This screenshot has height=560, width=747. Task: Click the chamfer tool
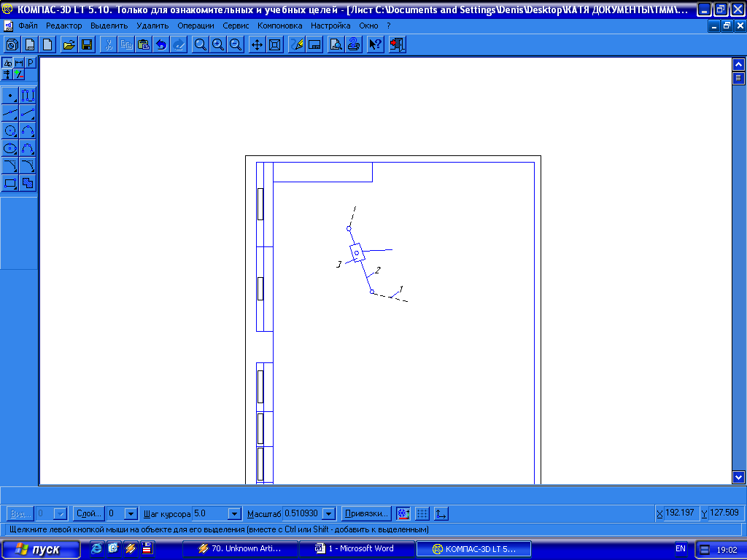point(10,166)
